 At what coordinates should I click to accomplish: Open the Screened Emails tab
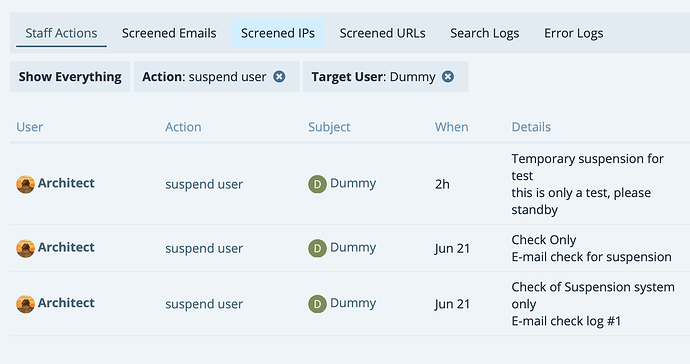(169, 33)
